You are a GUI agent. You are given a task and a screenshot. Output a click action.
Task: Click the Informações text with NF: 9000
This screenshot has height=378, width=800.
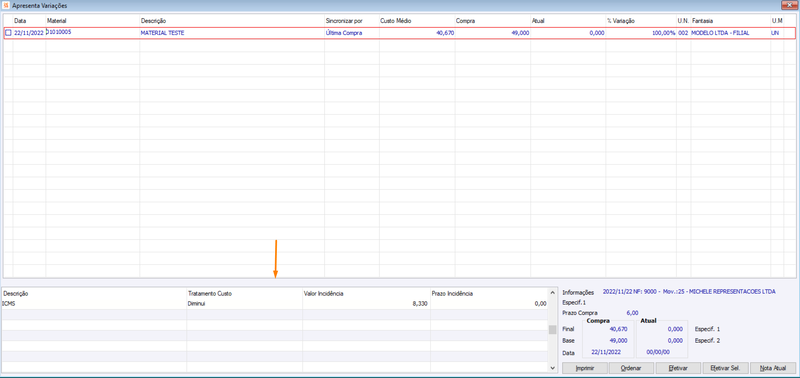689,292
